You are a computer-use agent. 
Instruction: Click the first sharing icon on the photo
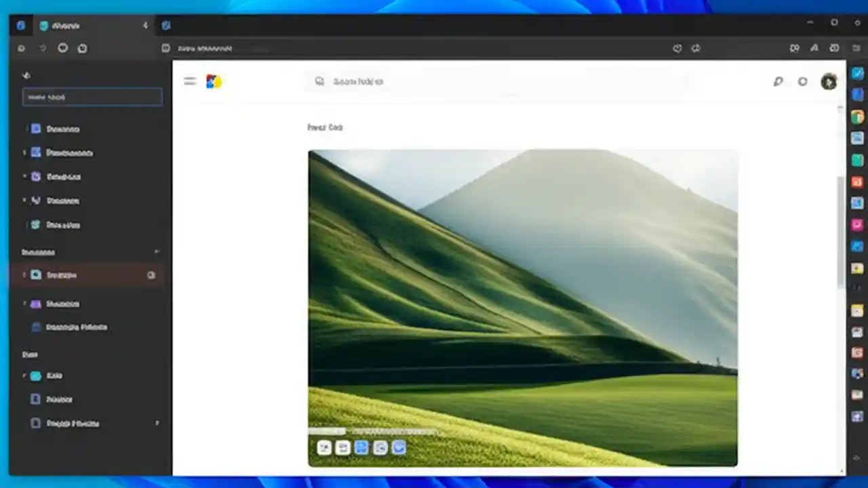pyautogui.click(x=324, y=447)
